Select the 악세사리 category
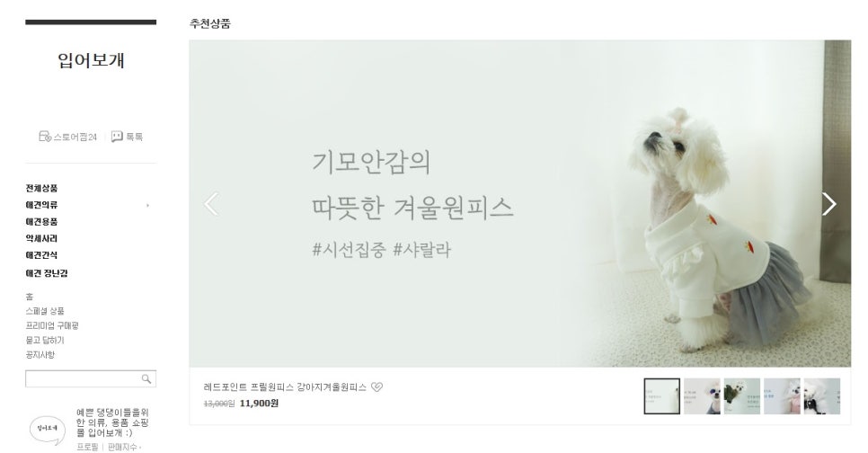This screenshot has width=868, height=453. click(x=41, y=238)
